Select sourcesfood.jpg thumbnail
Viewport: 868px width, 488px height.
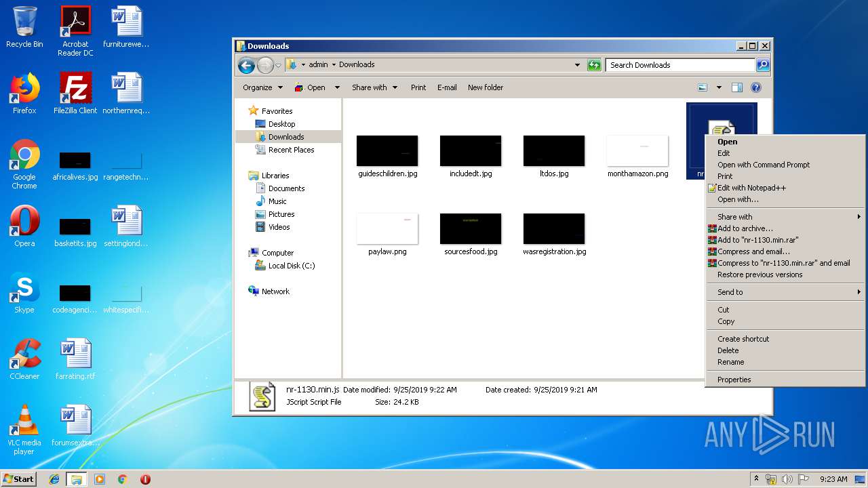coord(471,235)
